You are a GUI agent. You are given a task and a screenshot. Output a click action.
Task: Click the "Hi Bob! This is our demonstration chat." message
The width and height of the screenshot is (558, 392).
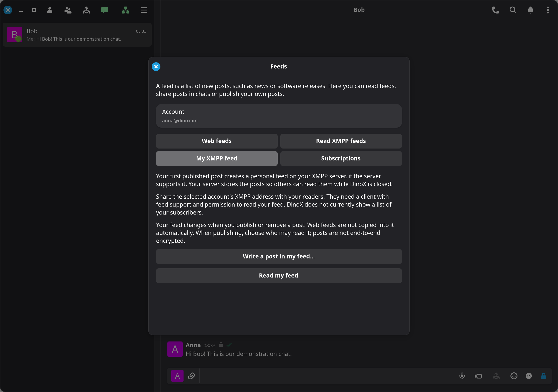(x=238, y=354)
